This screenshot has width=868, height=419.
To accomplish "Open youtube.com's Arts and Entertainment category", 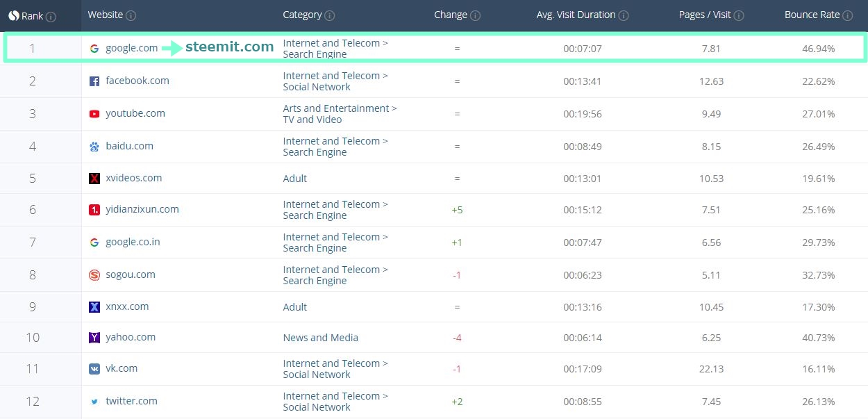I will tap(340, 114).
